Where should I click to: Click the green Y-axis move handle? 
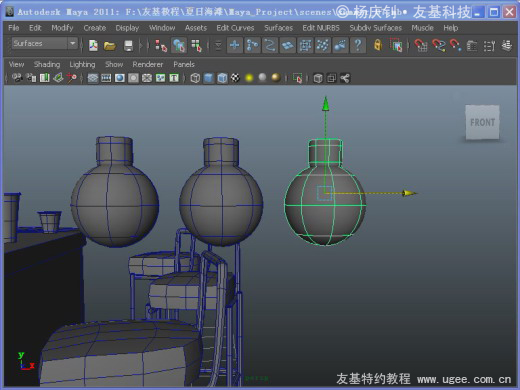click(326, 104)
